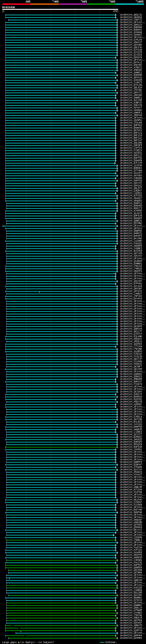Viewport: 146px width, 644px height.
Task: Select hit label UniRef100_Q93XN0
Action: 131,45
